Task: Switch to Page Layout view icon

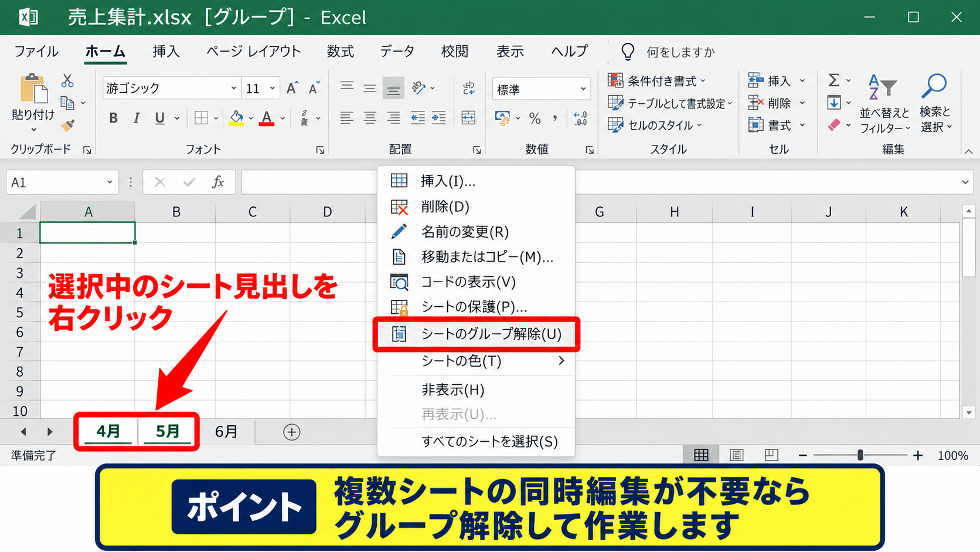Action: [x=736, y=455]
